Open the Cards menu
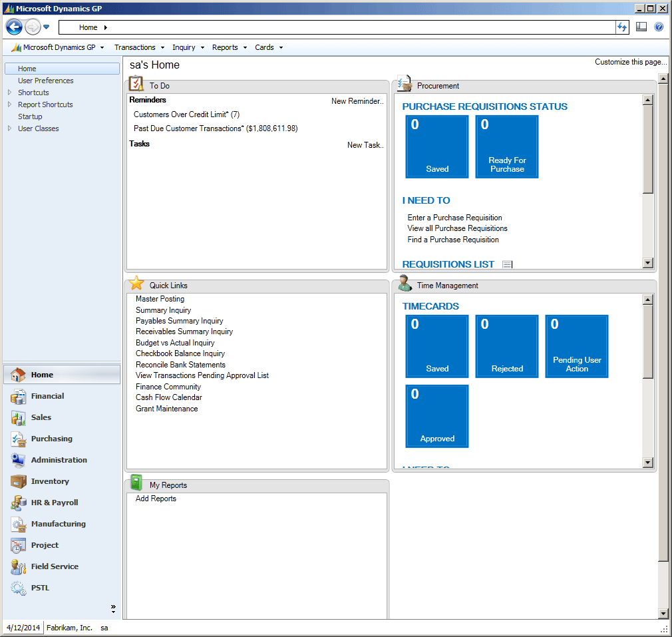The width and height of the screenshot is (672, 637). 269,47
